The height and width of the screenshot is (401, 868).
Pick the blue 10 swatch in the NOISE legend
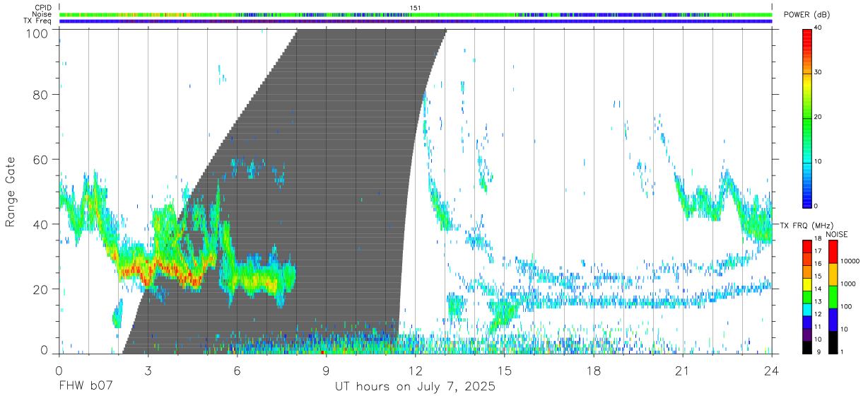pos(833,320)
